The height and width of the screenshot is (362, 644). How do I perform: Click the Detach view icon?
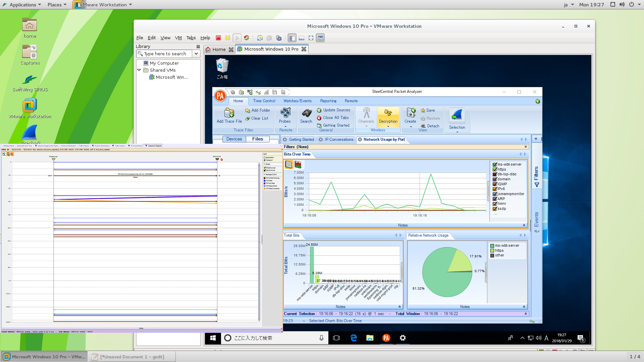tap(423, 126)
